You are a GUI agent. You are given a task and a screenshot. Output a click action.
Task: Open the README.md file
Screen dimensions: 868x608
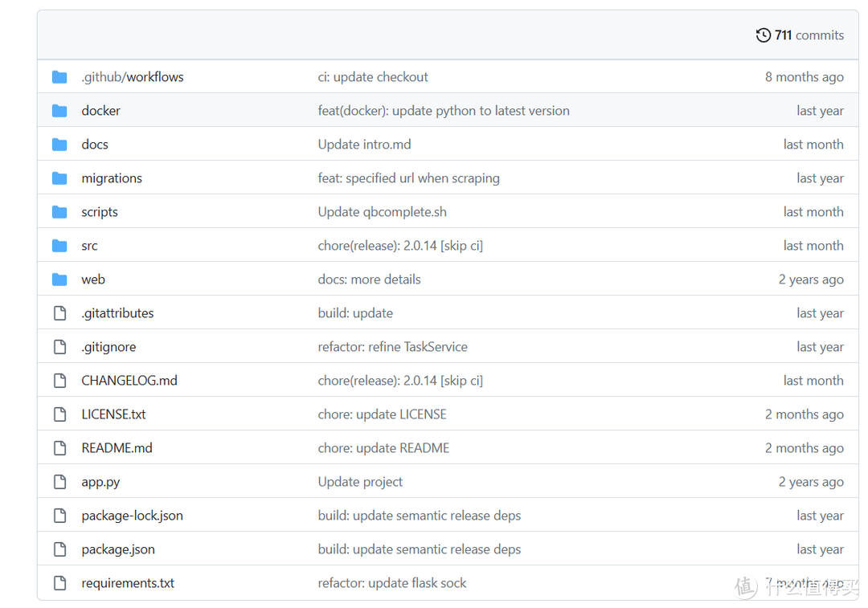[117, 448]
